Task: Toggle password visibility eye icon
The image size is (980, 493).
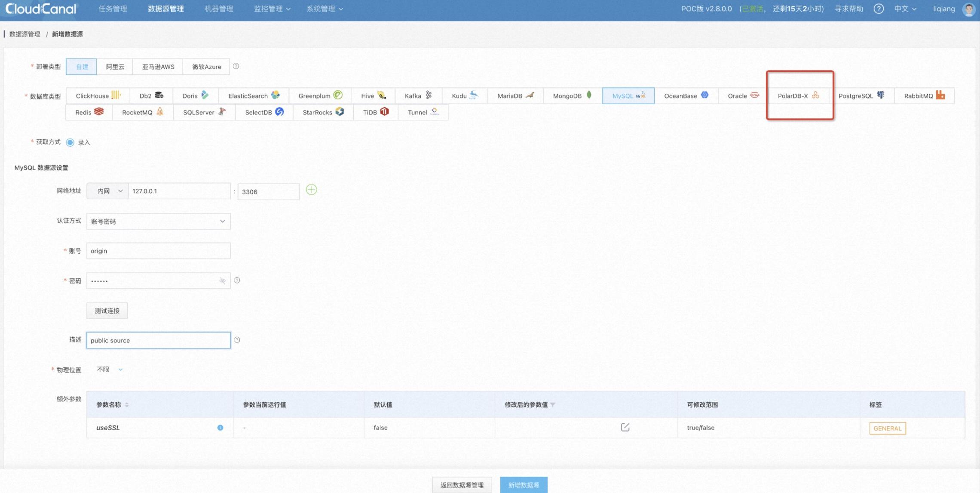Action: [x=222, y=281]
